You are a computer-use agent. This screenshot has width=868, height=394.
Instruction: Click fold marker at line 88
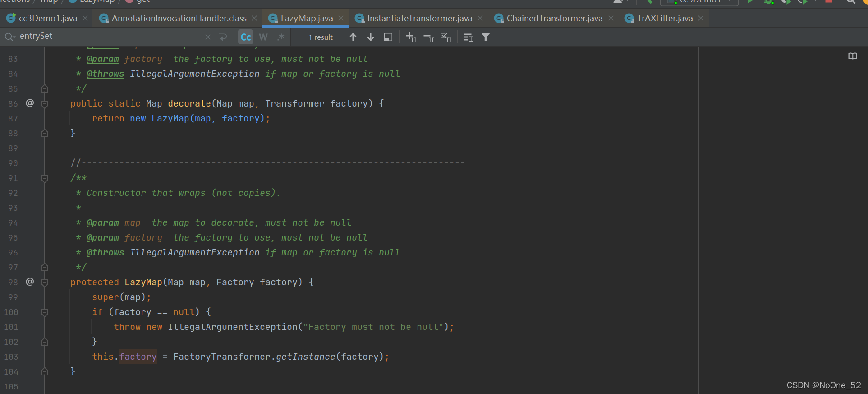[x=45, y=133]
